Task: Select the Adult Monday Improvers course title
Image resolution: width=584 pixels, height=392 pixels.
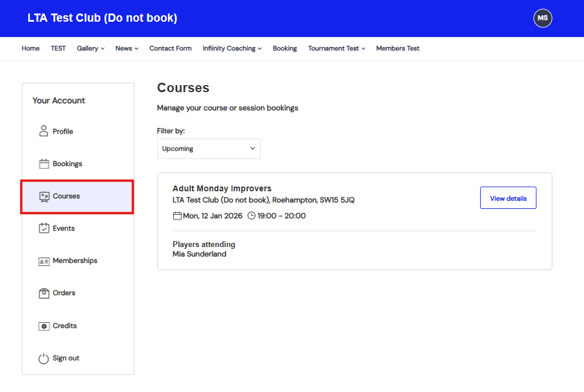Action: tap(222, 188)
